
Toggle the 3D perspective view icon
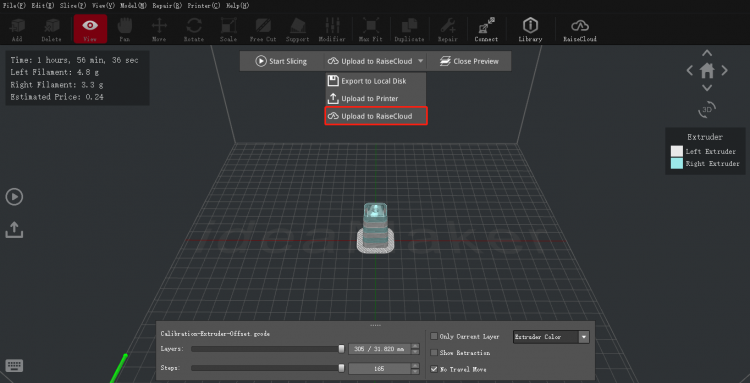(707, 109)
